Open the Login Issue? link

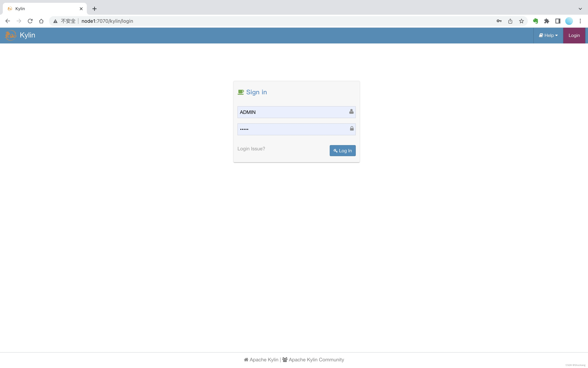tap(251, 149)
